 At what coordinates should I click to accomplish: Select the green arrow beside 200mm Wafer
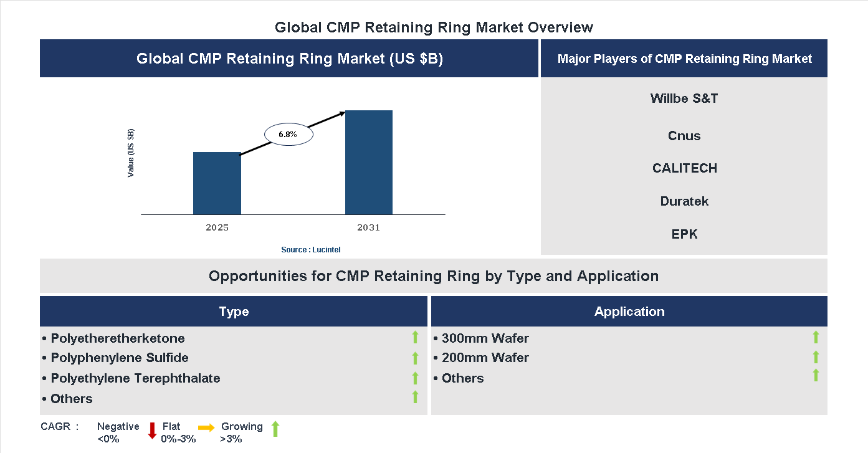coord(816,358)
